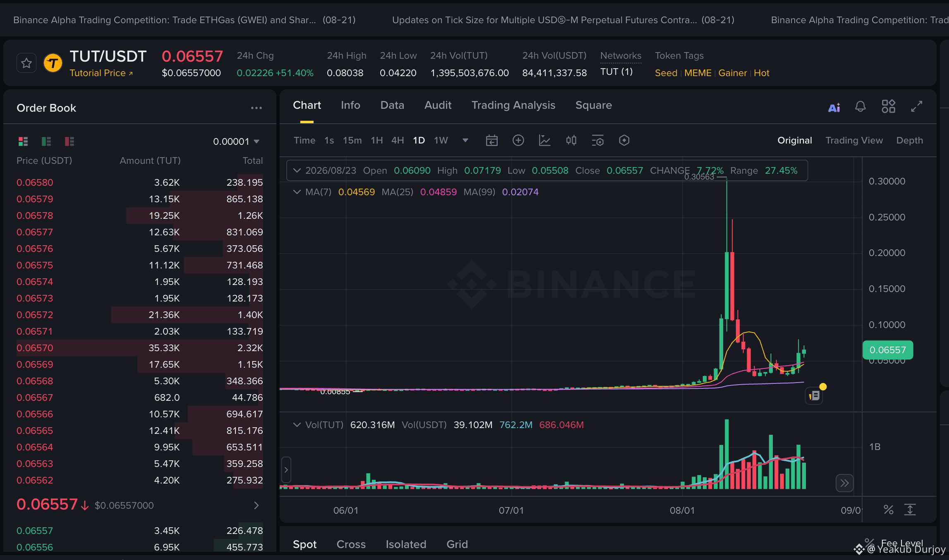Toggle auto-fit price scale icon
Viewport: 949px width, 560px height.
(910, 510)
